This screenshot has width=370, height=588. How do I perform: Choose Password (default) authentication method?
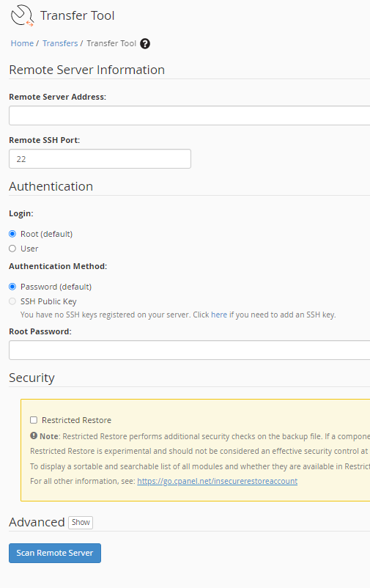point(12,287)
